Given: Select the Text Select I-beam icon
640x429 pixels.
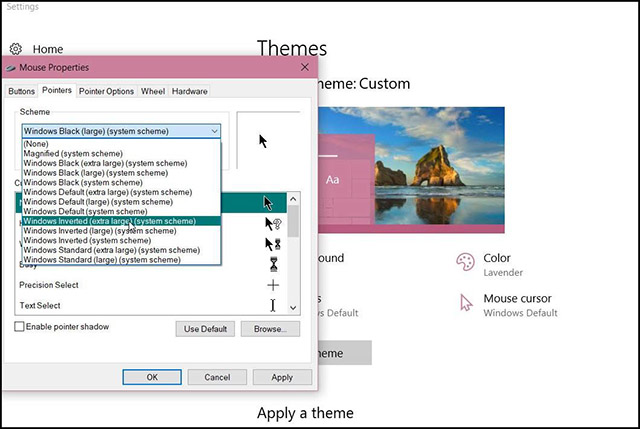Looking at the screenshot, I should (x=272, y=305).
